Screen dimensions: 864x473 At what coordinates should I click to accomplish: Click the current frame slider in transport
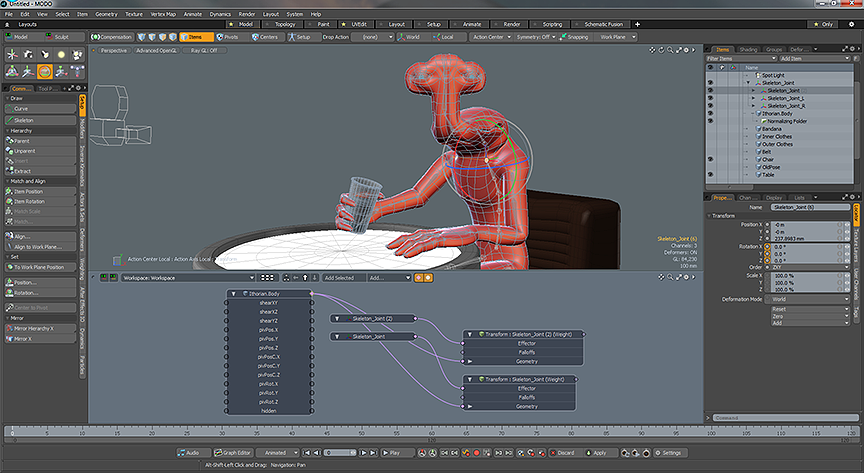point(340,453)
